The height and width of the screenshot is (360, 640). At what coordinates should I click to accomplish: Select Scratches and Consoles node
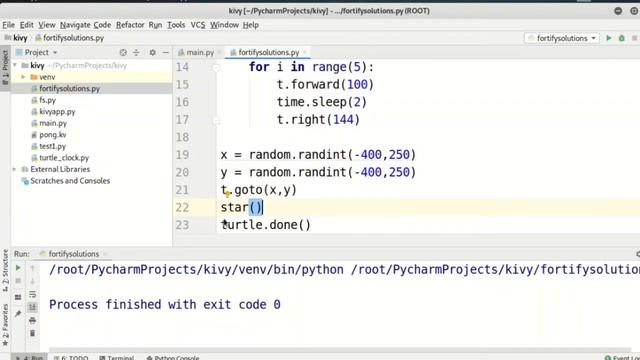(x=70, y=180)
